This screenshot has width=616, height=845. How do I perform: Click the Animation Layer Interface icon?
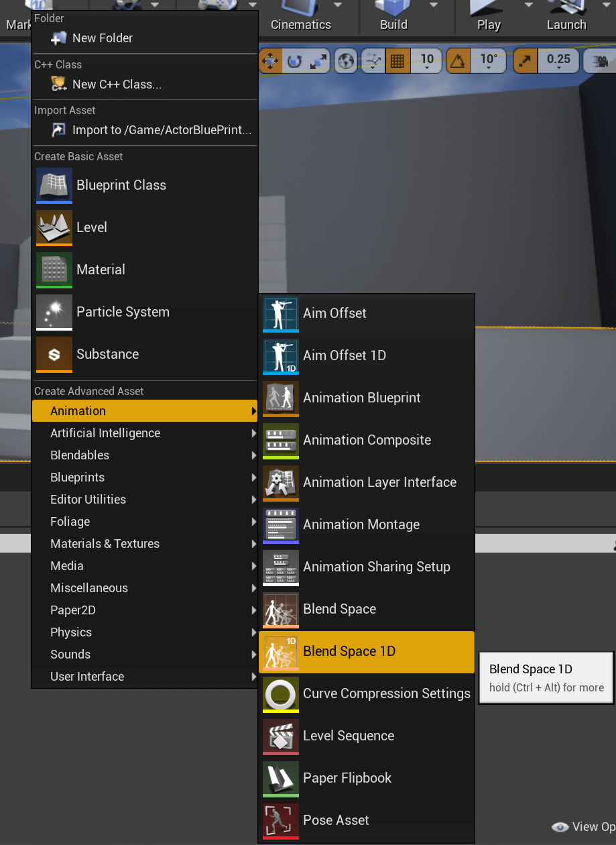pyautogui.click(x=281, y=482)
